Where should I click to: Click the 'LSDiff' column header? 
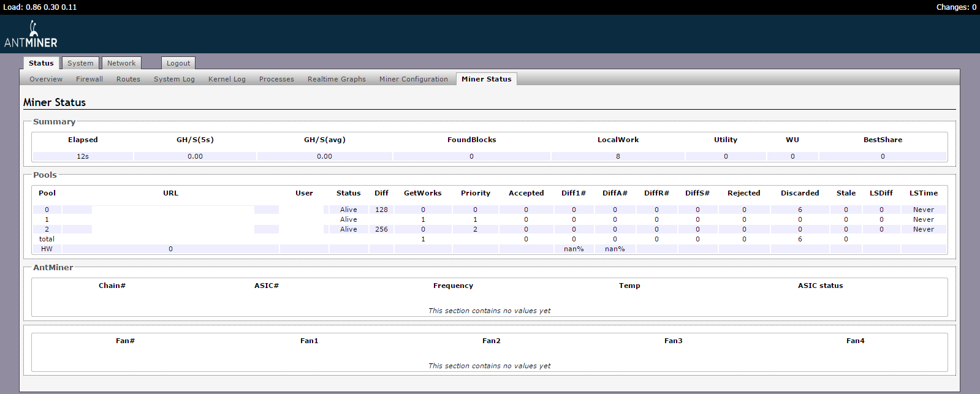(x=881, y=193)
